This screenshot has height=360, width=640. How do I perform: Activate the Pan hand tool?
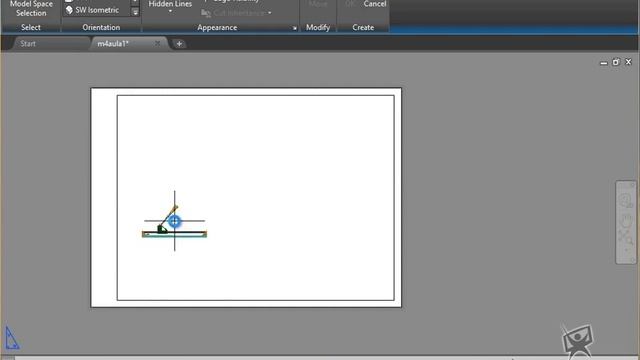(626, 220)
